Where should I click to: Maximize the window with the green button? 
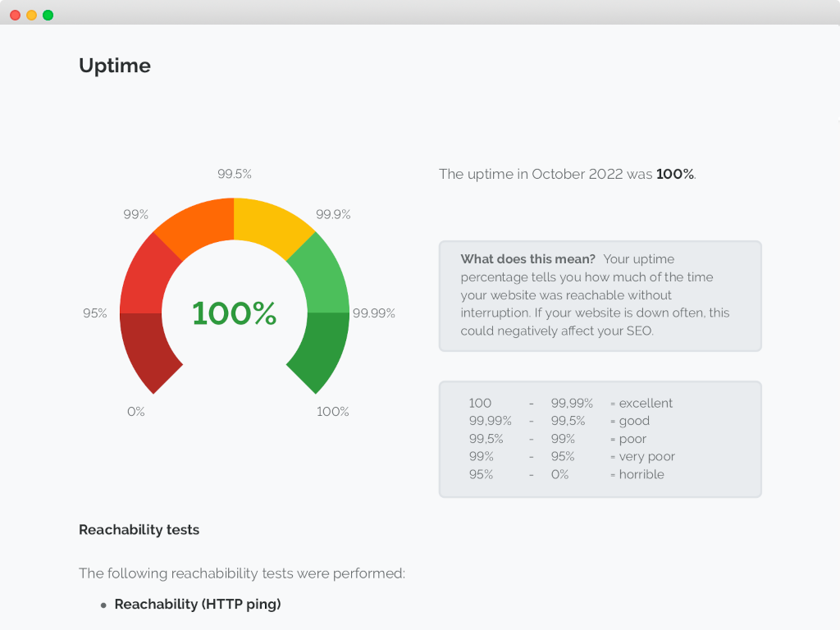(x=48, y=15)
